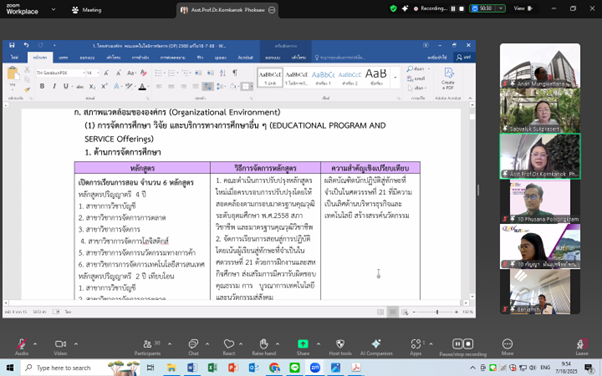Apply the Title style AaB
Screen dimensions: 602x376
[376, 77]
